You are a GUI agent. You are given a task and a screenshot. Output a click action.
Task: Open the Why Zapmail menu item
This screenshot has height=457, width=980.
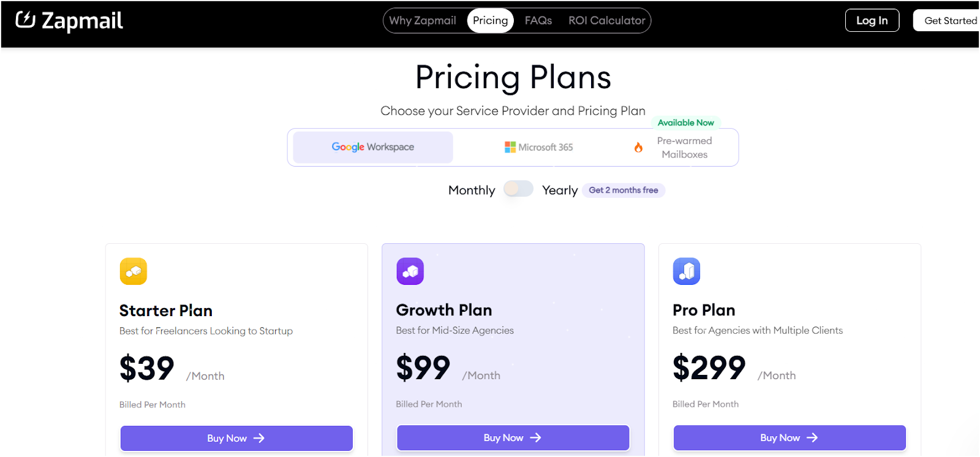tap(423, 20)
